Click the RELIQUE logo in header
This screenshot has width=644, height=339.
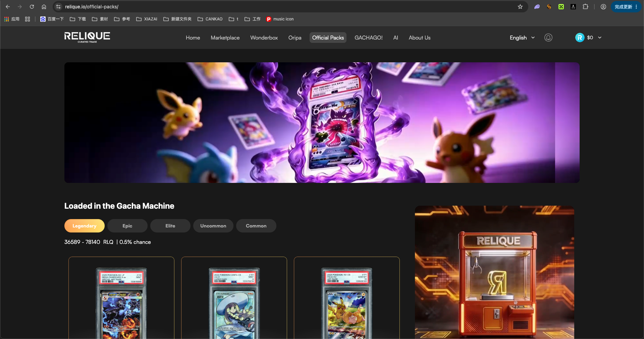[x=87, y=37]
